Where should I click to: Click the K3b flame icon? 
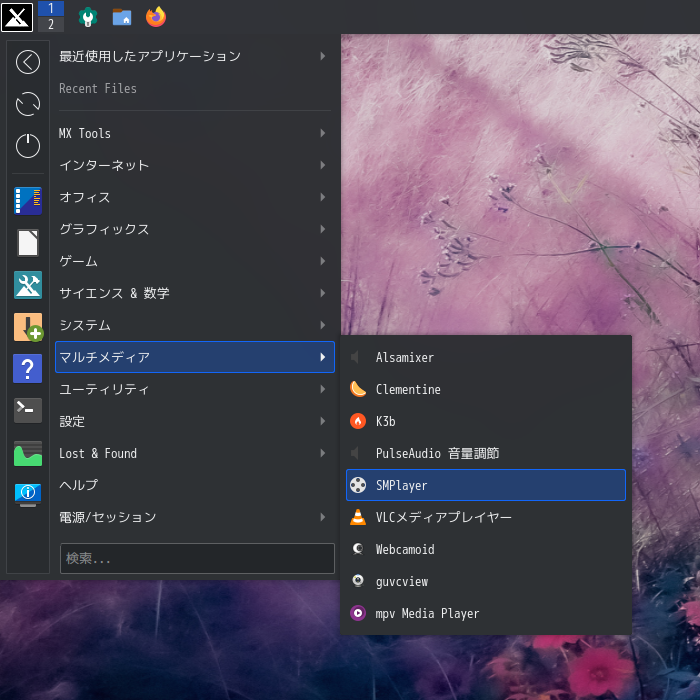pyautogui.click(x=358, y=421)
